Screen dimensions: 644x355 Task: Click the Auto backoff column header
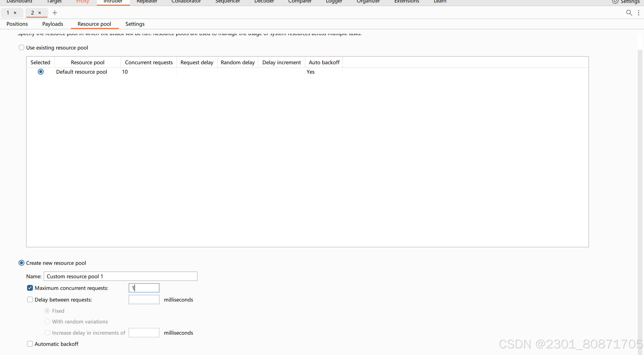coord(324,62)
